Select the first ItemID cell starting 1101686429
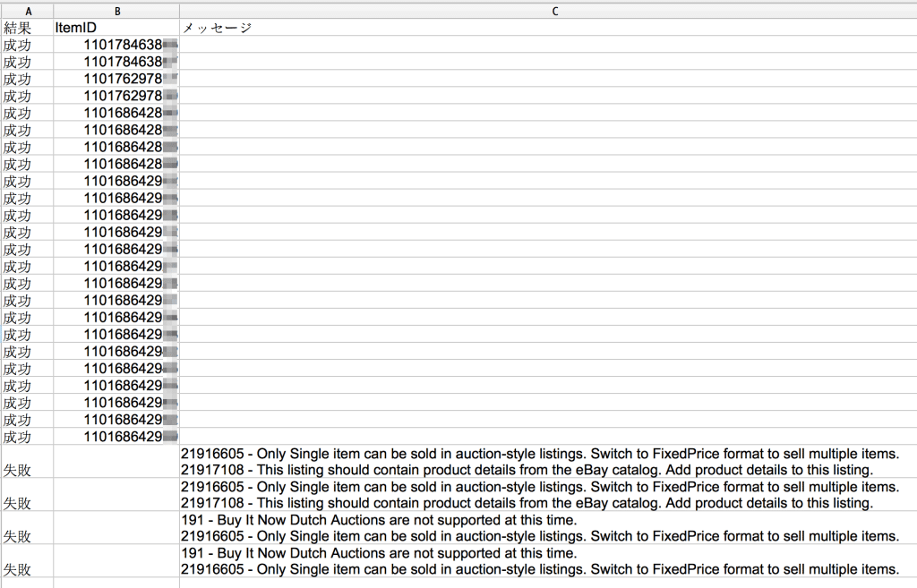This screenshot has height=588, width=917. pyautogui.click(x=116, y=181)
